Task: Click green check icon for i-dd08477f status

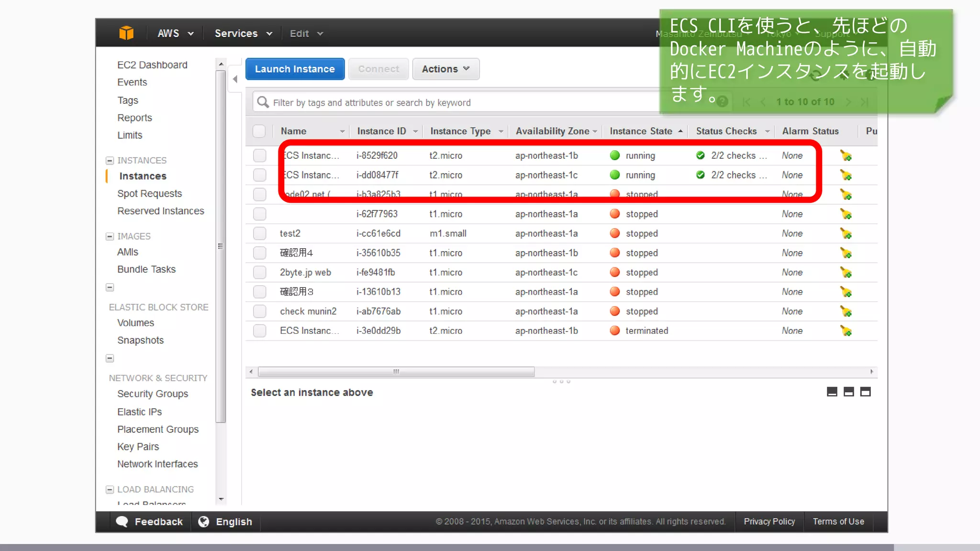Action: 701,175
